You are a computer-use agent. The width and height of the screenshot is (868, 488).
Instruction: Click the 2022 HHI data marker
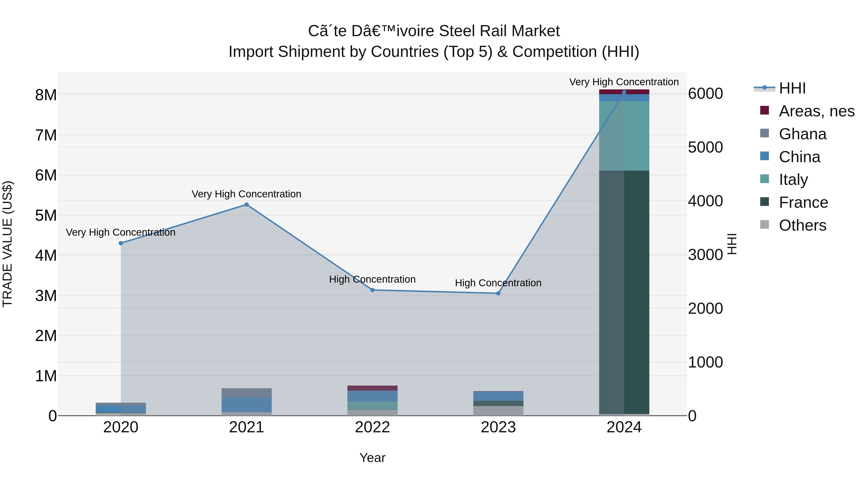[x=372, y=290]
